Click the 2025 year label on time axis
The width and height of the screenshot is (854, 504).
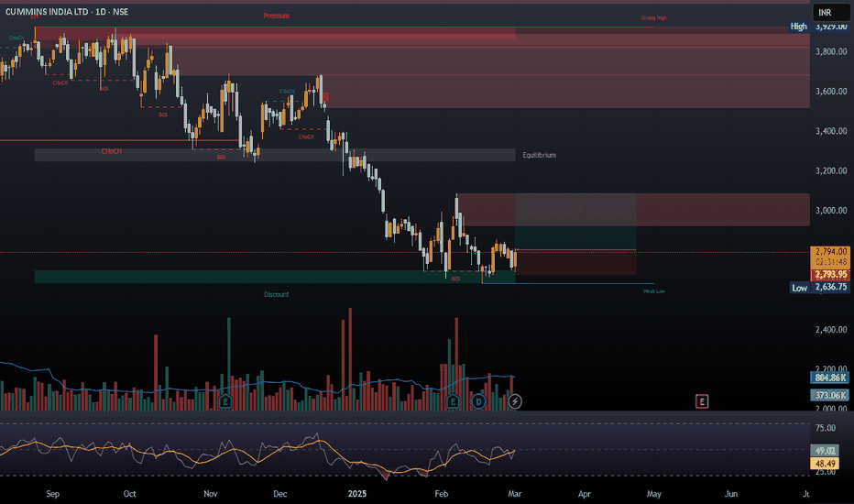pyautogui.click(x=357, y=494)
